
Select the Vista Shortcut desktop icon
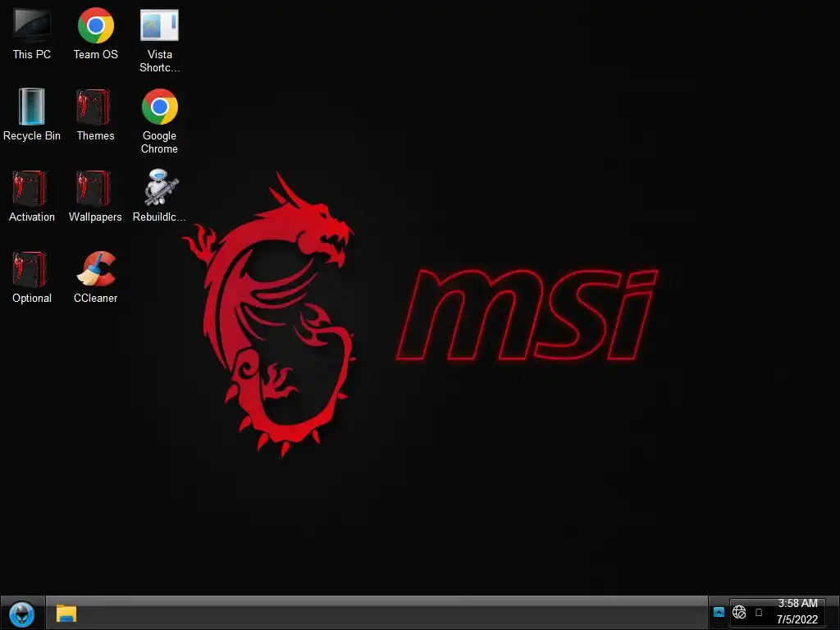pos(160,41)
